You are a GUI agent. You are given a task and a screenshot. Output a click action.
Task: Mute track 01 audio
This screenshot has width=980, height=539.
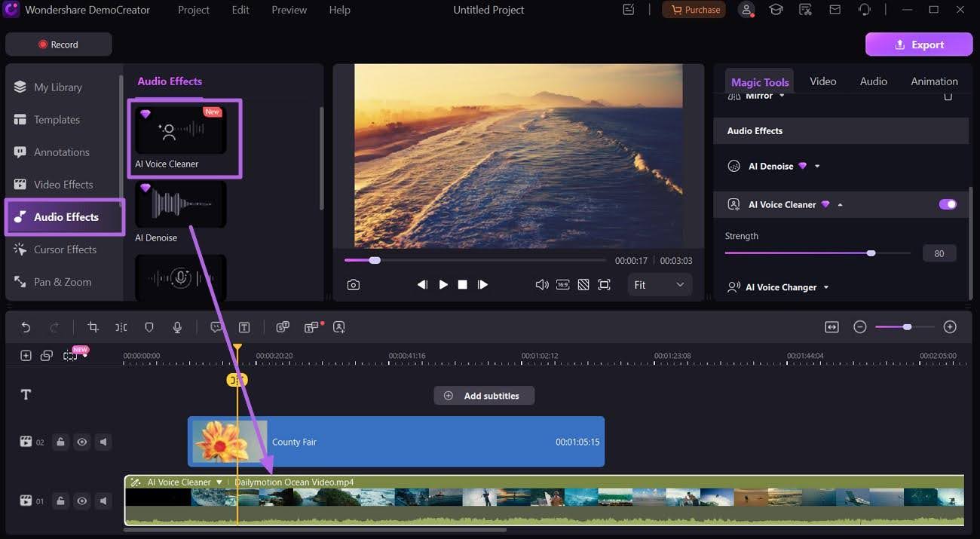tap(103, 501)
